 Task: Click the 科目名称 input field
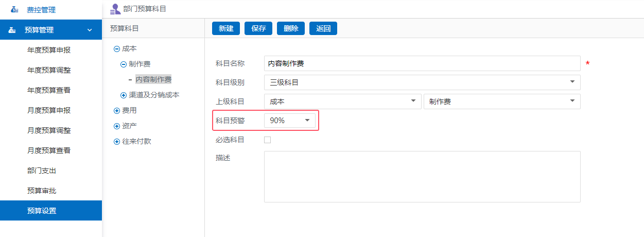point(422,63)
